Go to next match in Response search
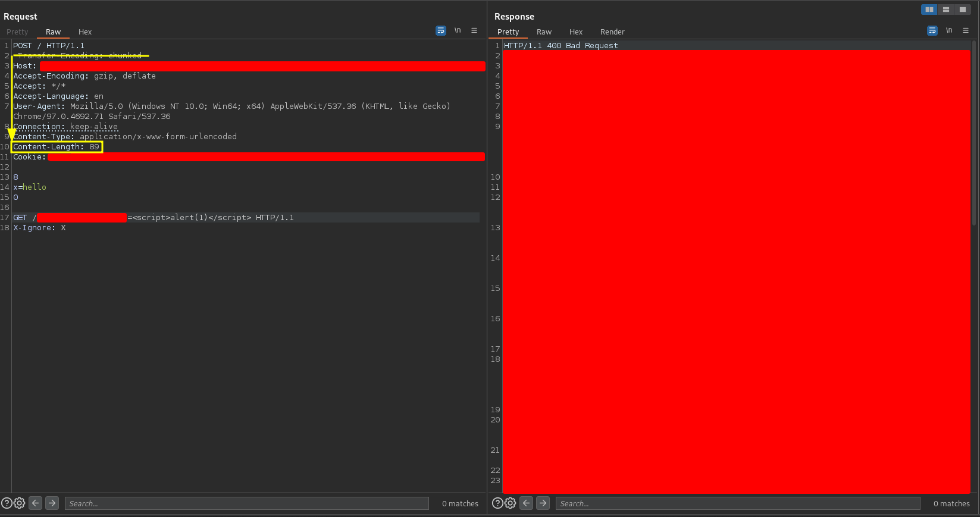Image resolution: width=980 pixels, height=517 pixels. tap(543, 503)
